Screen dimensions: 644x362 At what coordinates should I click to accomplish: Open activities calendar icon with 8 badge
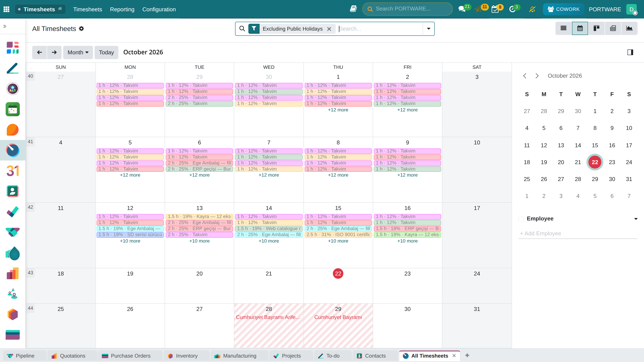point(495,9)
